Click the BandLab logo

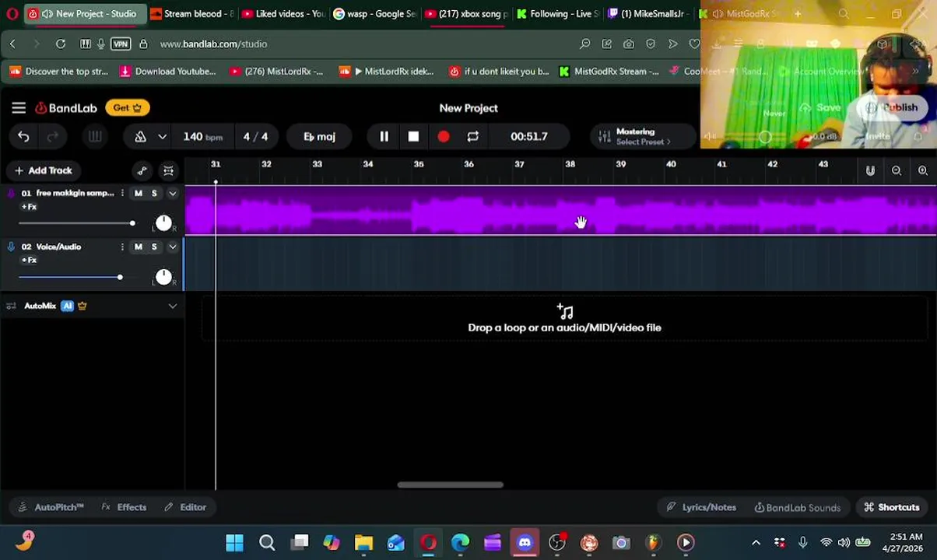66,108
